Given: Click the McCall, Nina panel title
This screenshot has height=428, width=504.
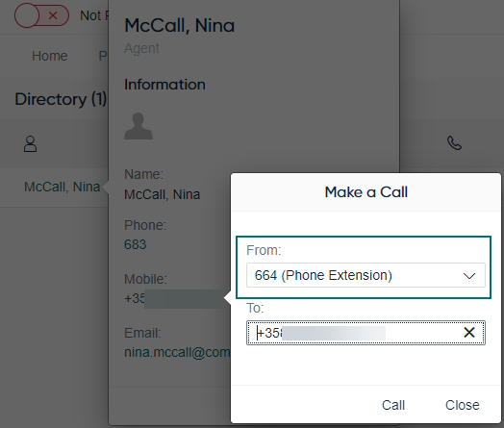Looking at the screenshot, I should pos(179,25).
